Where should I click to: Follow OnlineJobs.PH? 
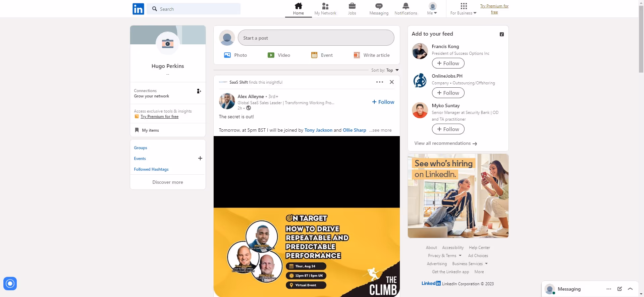(448, 93)
